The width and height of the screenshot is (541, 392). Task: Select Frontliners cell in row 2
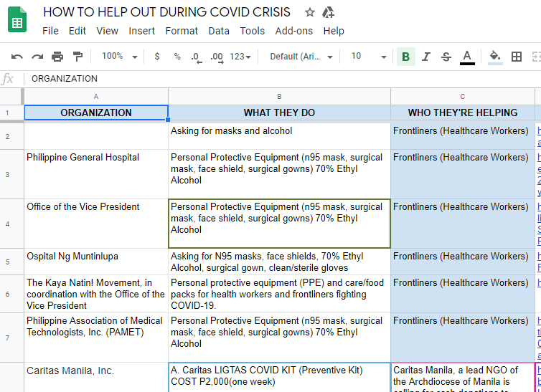pyautogui.click(x=463, y=136)
